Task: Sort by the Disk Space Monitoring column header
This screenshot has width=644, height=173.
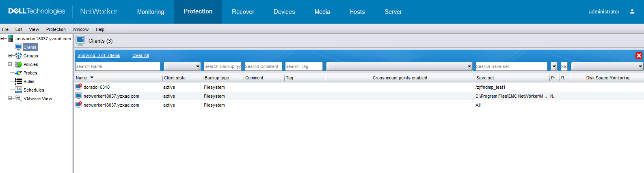Action: coord(607,78)
